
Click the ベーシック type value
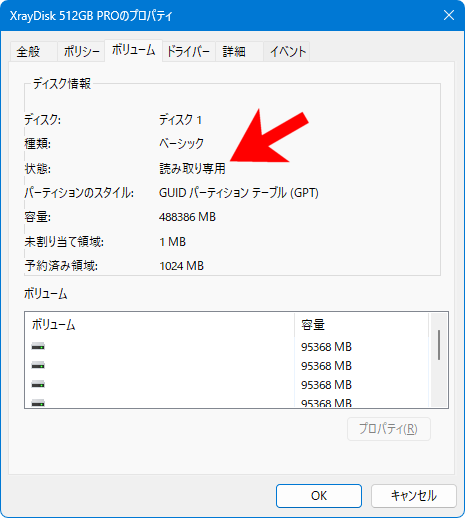pyautogui.click(x=181, y=144)
